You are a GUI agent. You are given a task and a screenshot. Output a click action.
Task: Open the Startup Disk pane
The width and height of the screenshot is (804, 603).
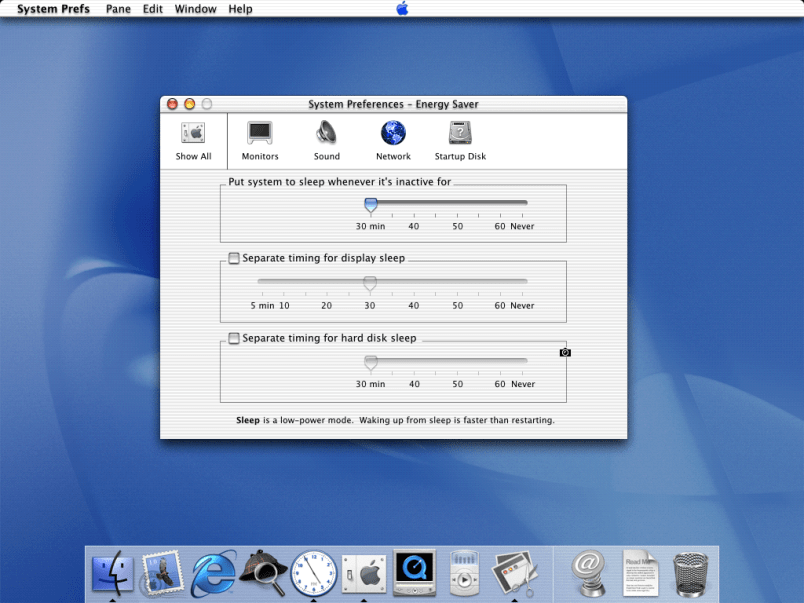(460, 140)
